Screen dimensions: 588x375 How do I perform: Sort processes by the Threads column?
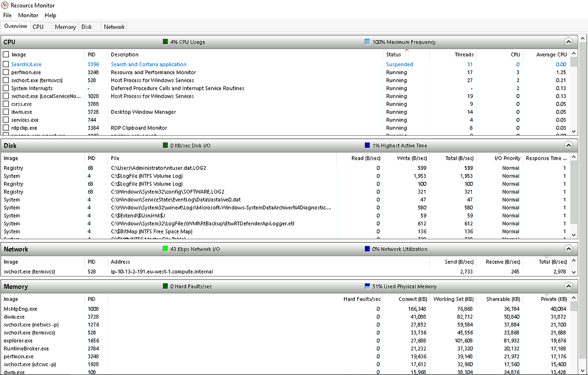(x=464, y=54)
